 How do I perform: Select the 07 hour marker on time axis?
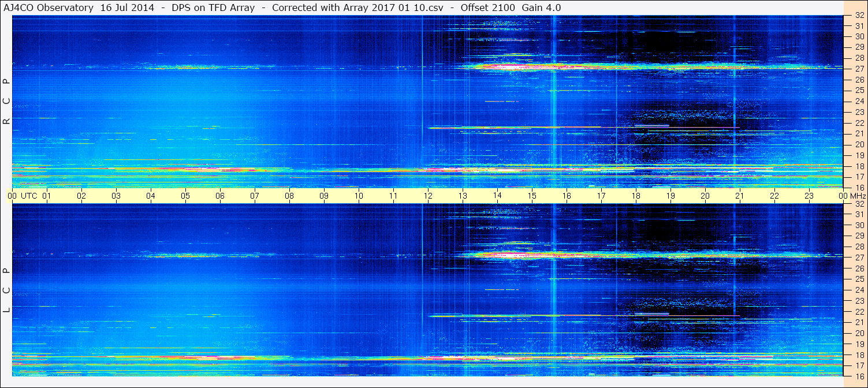point(255,196)
